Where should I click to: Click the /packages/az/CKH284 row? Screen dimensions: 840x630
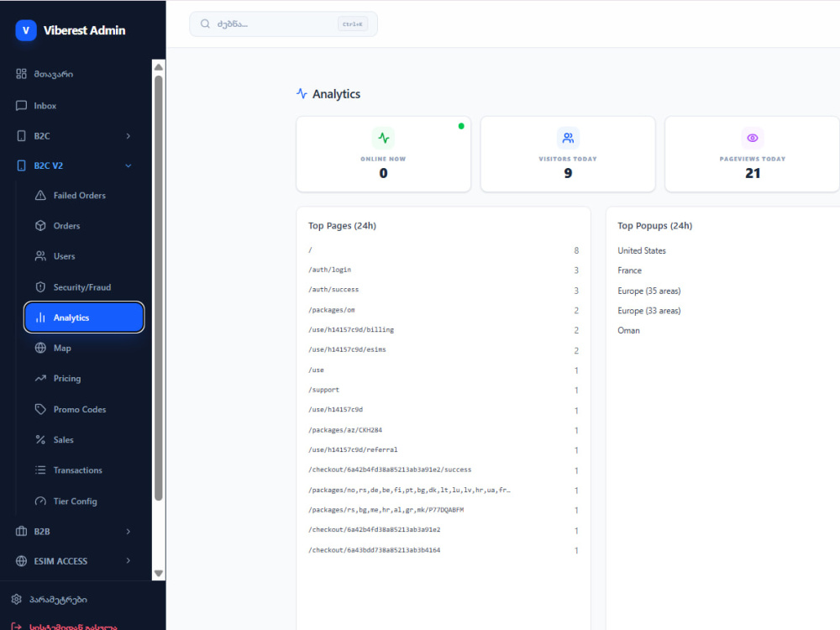pyautogui.click(x=443, y=430)
